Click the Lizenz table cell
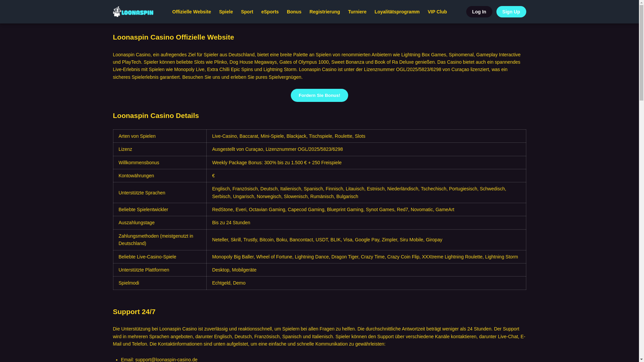Viewport: 644px width, 362px height. pyautogui.click(x=160, y=149)
